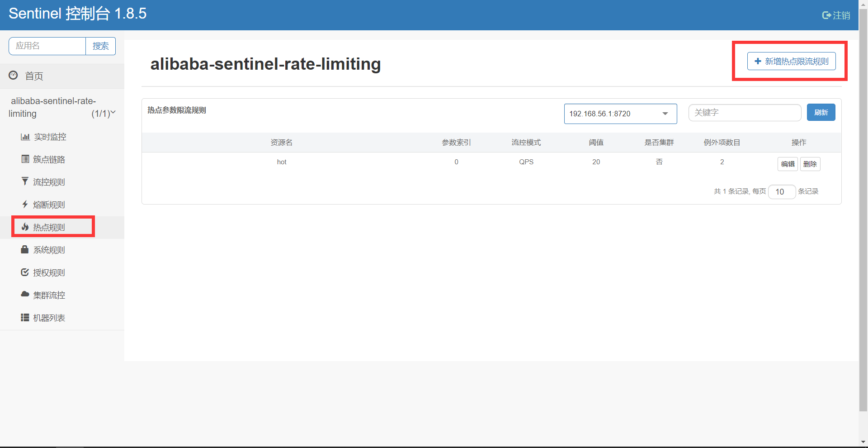Image resolution: width=868 pixels, height=448 pixels.
Task: Click the 流控模式 cell 'QPS'
Action: pos(526,162)
